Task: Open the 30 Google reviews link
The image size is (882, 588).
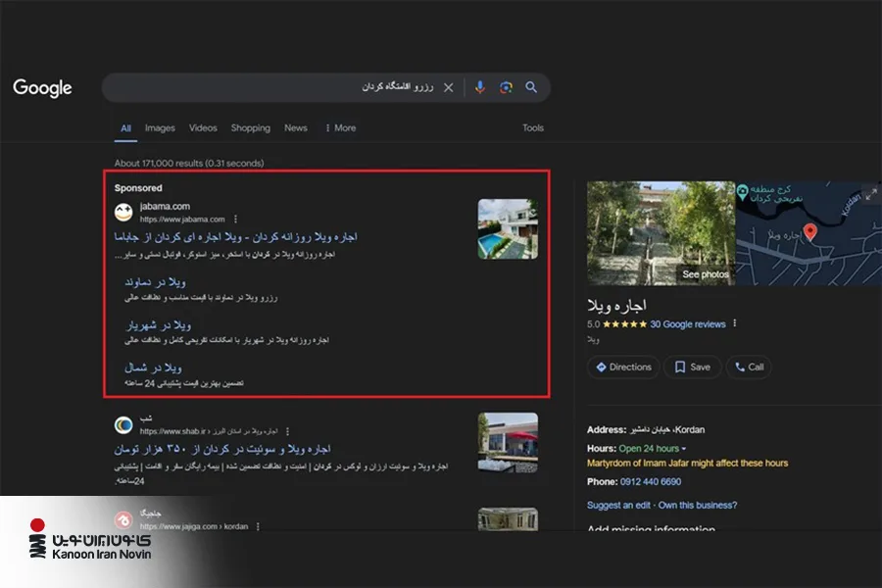Action: click(687, 324)
